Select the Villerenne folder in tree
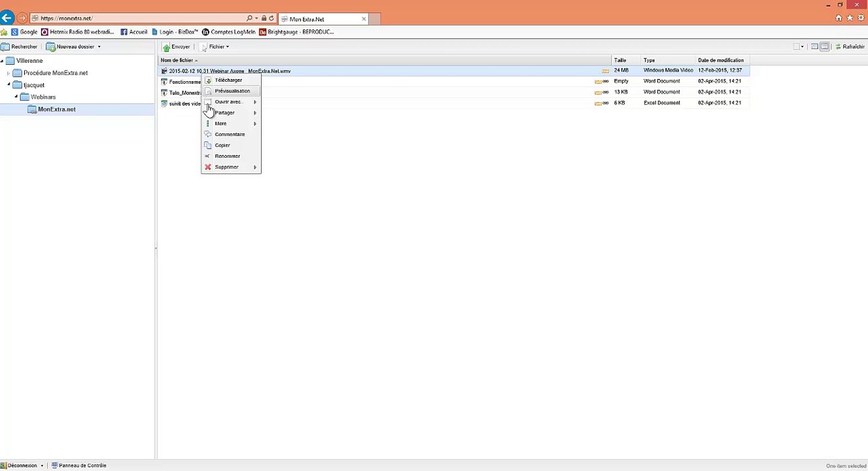The width and height of the screenshot is (868, 471). 24,61
